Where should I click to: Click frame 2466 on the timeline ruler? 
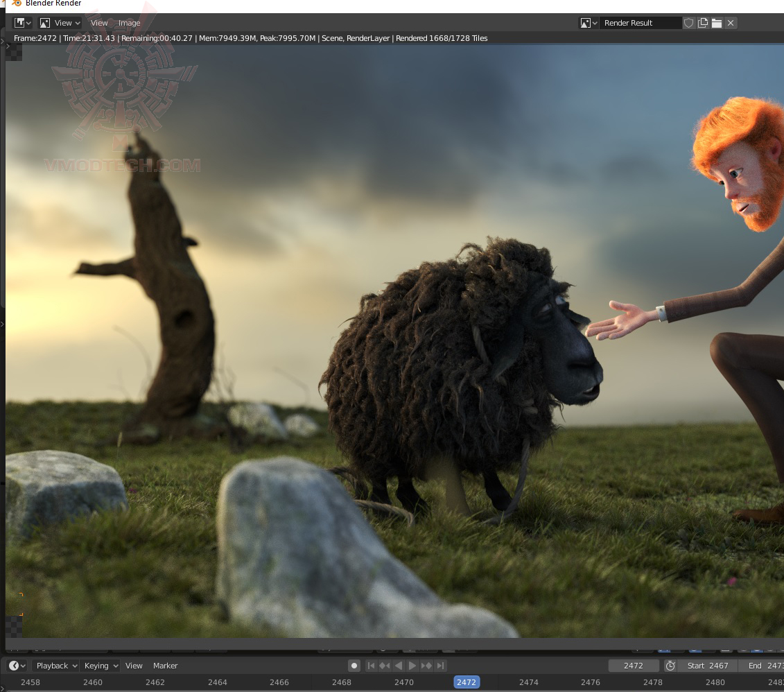click(x=279, y=682)
